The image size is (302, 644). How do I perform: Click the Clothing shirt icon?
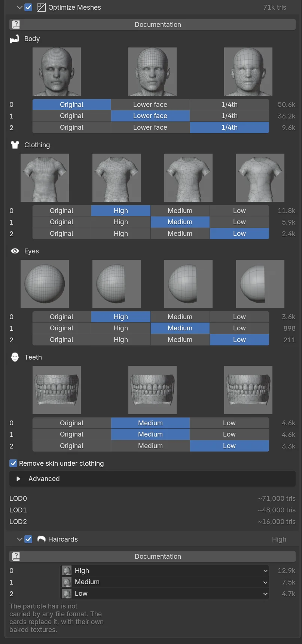(15, 145)
